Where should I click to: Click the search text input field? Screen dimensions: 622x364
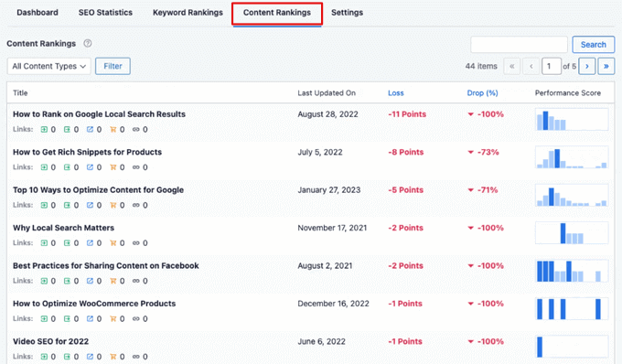(x=519, y=45)
